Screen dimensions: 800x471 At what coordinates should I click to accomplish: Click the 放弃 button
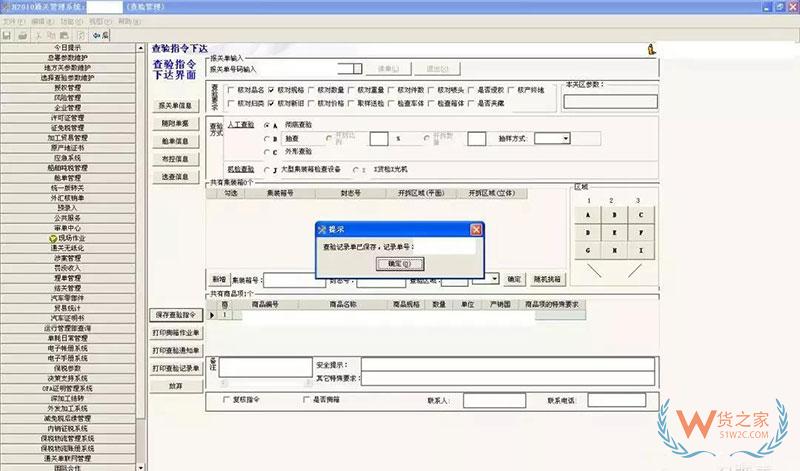[x=176, y=386]
